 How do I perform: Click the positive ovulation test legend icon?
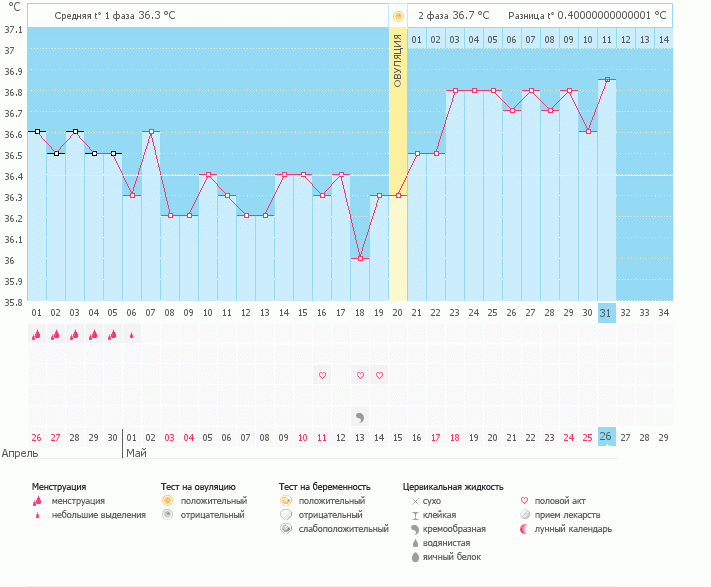pos(168,500)
